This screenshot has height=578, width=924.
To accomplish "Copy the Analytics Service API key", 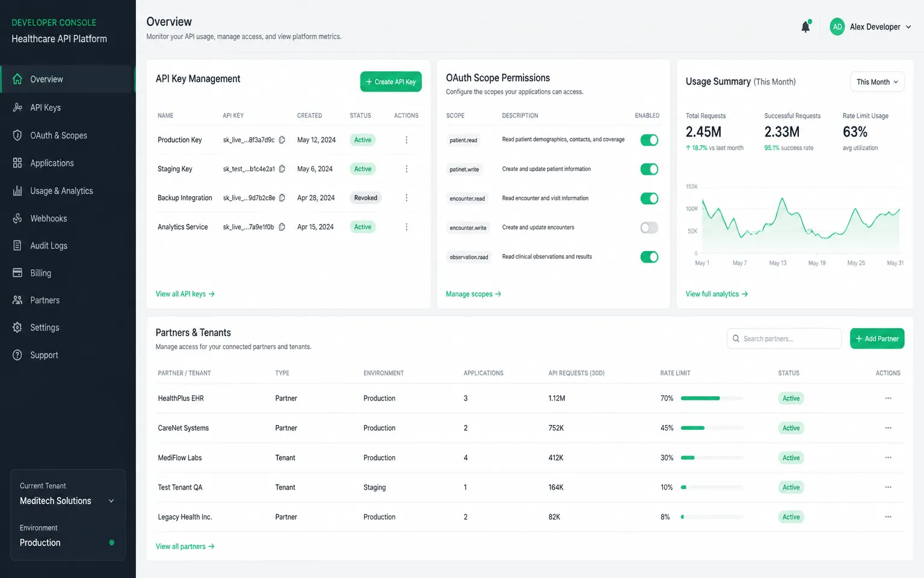I will 282,227.
